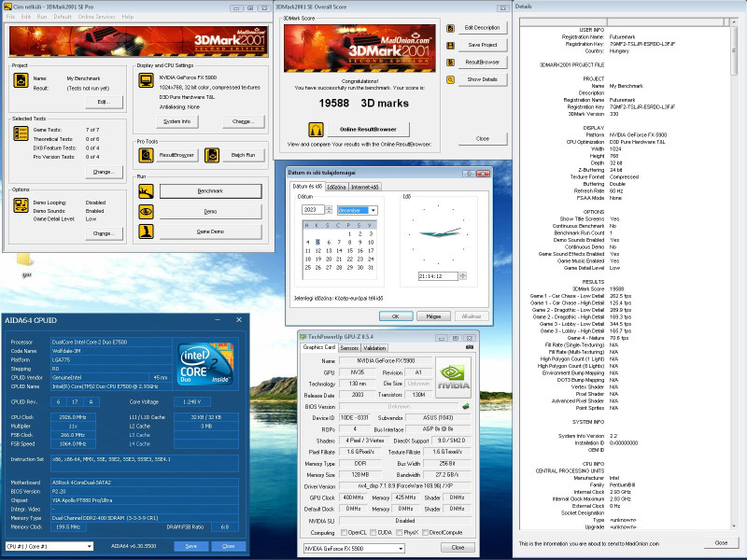Click Close in the Details panel

click(x=721, y=543)
